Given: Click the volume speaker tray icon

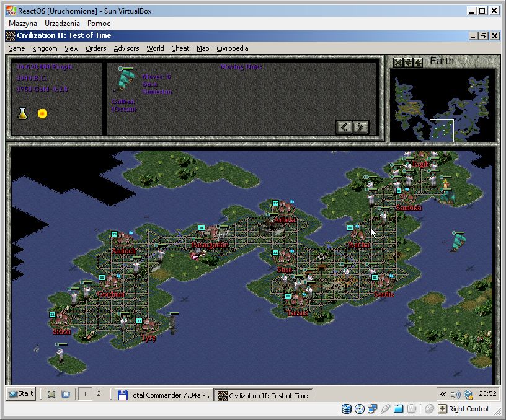Looking at the screenshot, I should pos(456,395).
